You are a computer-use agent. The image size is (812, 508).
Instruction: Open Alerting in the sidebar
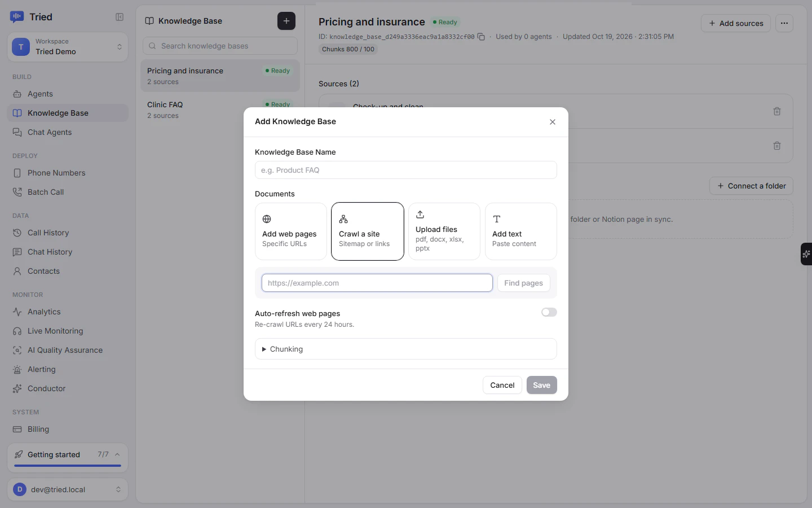click(x=68, y=369)
